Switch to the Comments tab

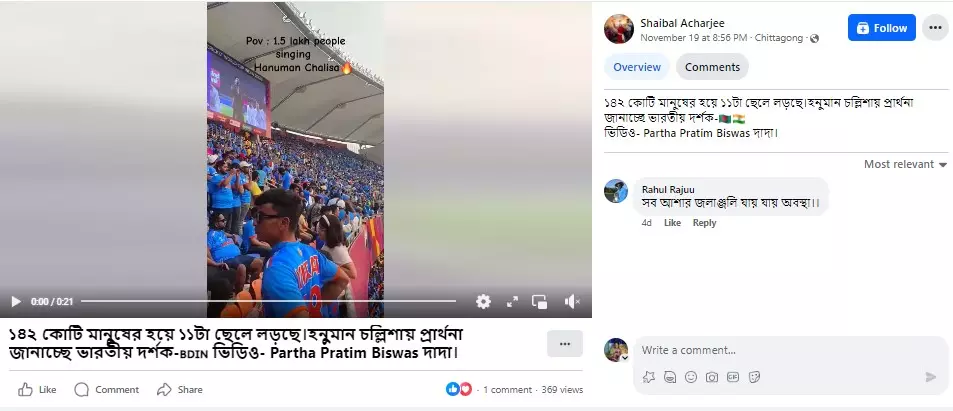(x=712, y=67)
